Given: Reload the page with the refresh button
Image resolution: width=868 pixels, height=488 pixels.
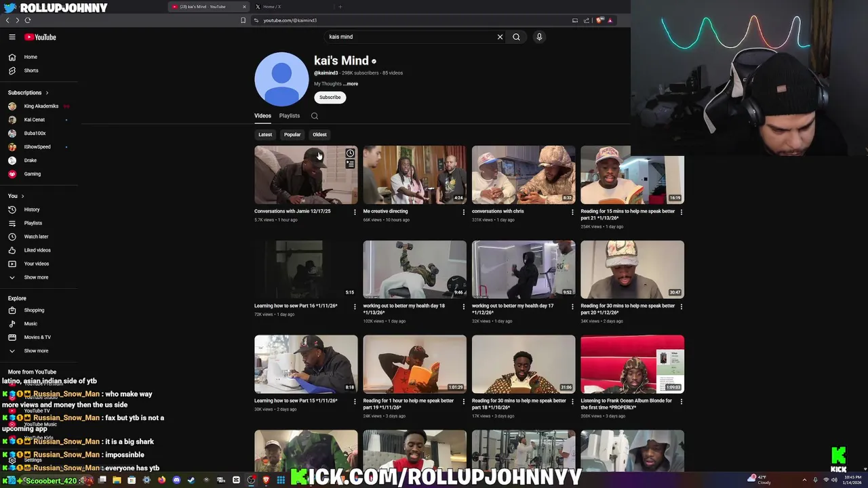Looking at the screenshot, I should [x=28, y=20].
